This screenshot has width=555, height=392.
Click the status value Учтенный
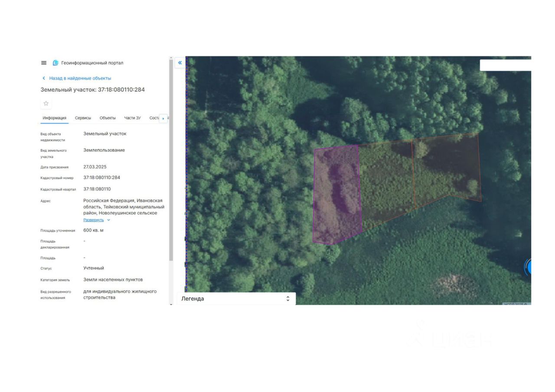click(94, 268)
